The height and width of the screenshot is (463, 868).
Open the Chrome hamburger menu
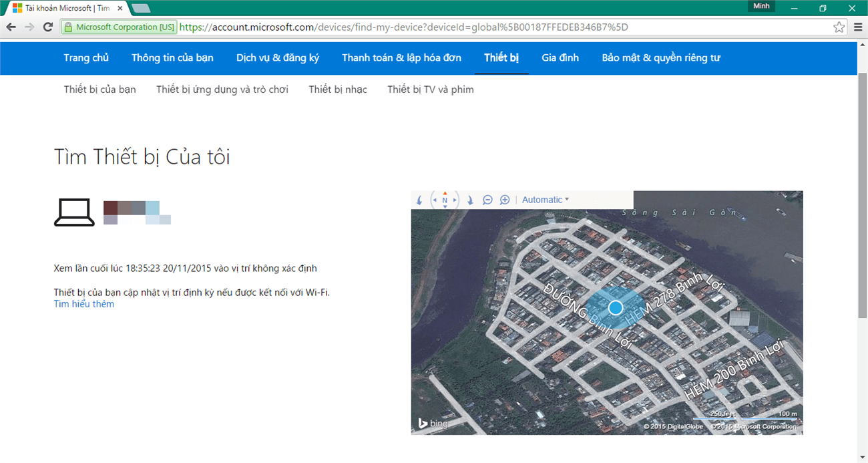pos(857,27)
